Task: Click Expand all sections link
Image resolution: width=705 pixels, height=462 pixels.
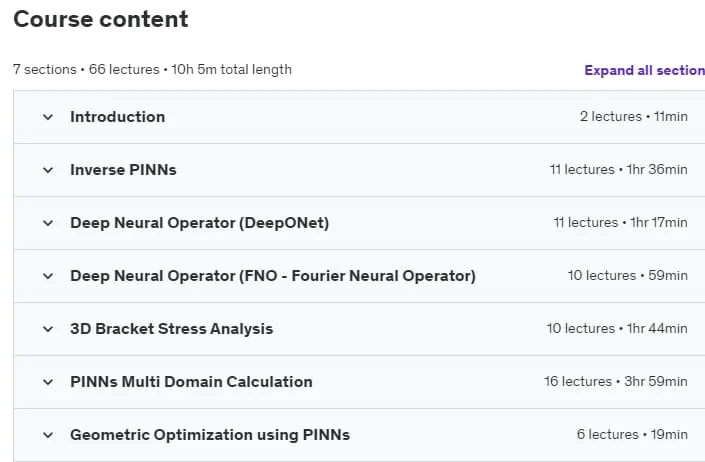Action: [x=644, y=71]
